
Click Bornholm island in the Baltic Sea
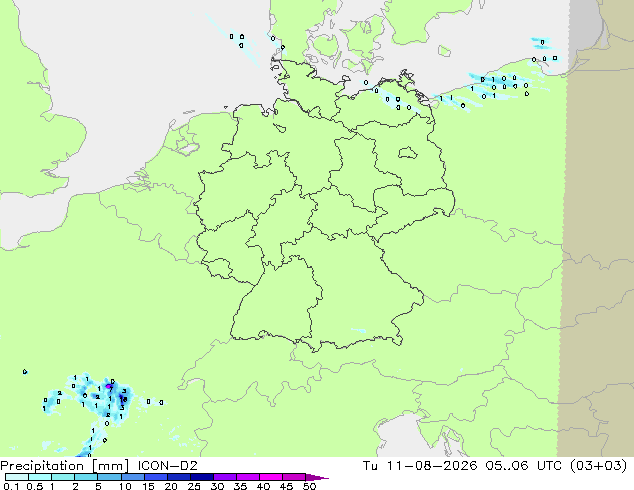coord(444,51)
